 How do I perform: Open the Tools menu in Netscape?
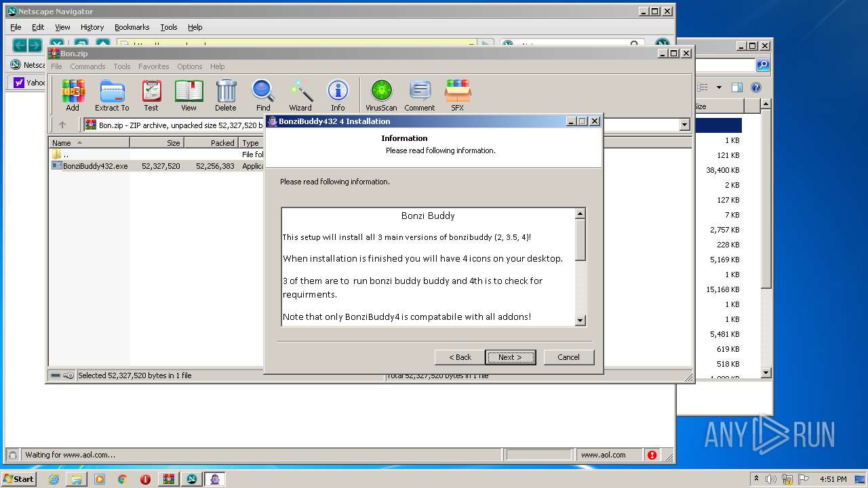click(x=169, y=27)
